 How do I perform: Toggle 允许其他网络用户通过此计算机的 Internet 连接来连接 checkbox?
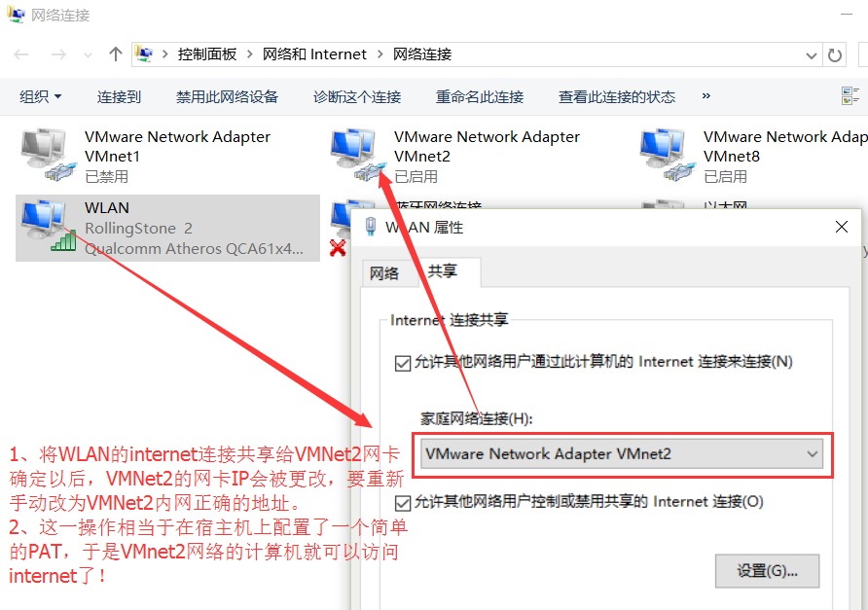click(x=403, y=363)
